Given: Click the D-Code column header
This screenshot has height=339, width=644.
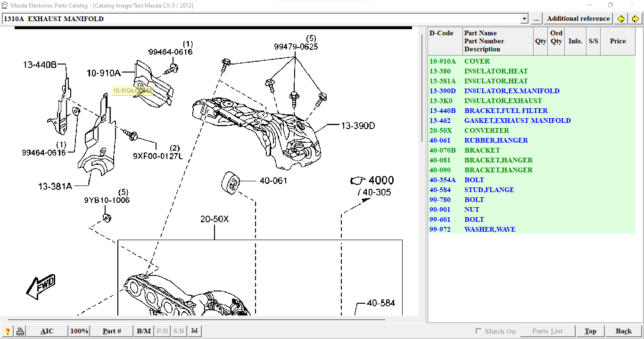Looking at the screenshot, I should click(441, 33).
